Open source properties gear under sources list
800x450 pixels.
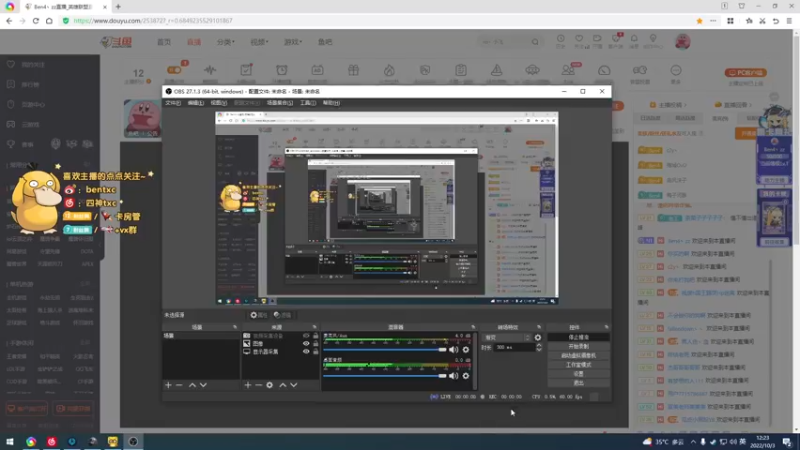pyautogui.click(x=269, y=385)
